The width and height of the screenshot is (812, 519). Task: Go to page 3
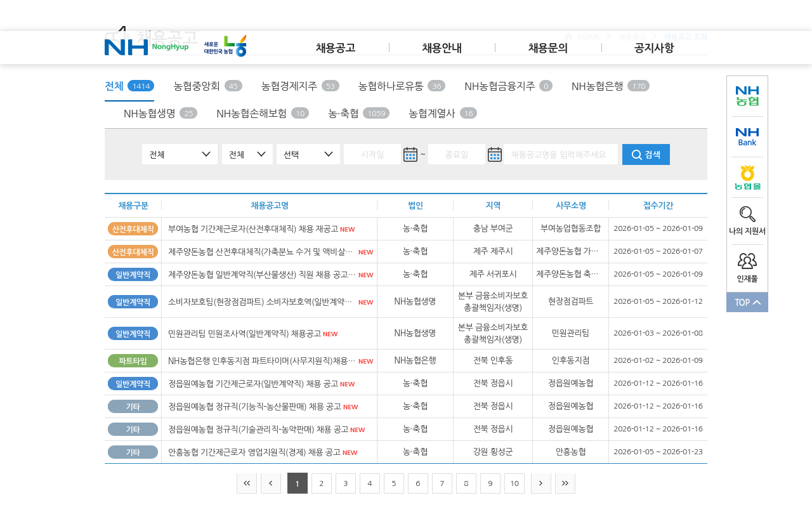click(346, 483)
